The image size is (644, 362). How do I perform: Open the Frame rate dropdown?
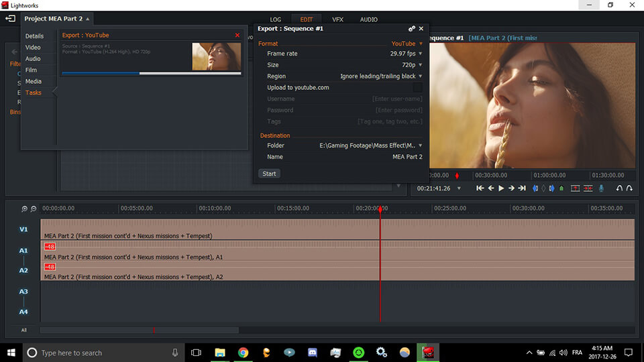point(407,54)
